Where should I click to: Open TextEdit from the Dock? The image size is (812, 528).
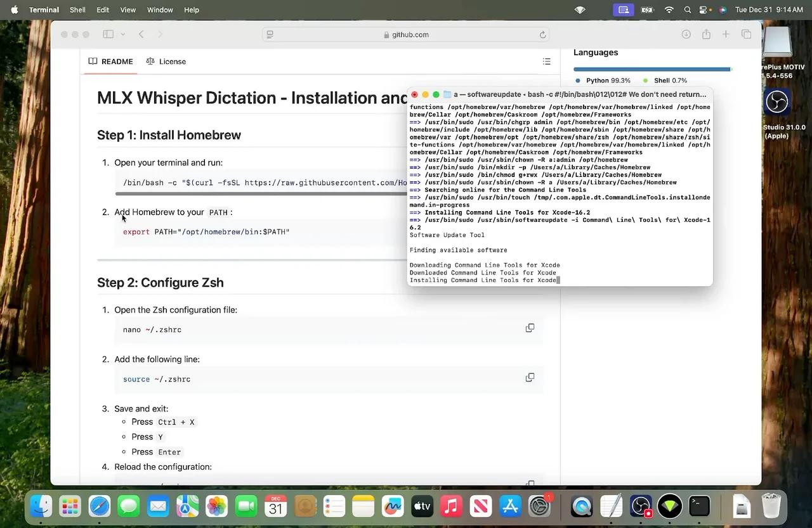[x=612, y=506]
